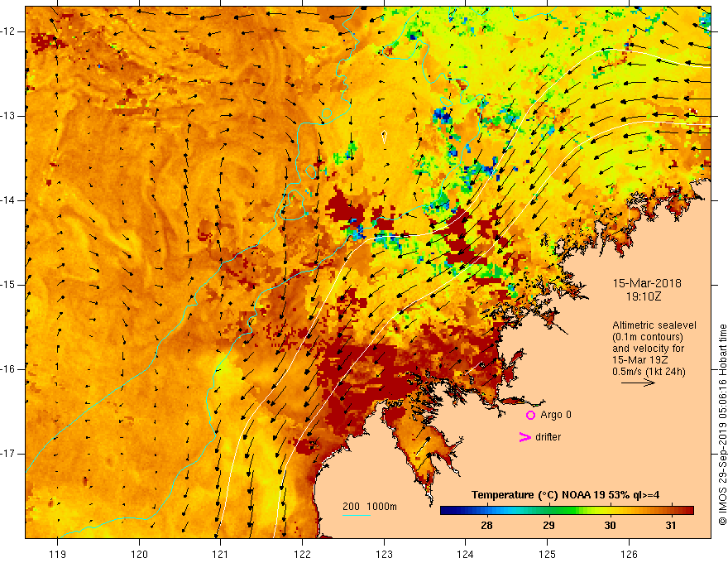728x563 pixels.
Task: Click the color bar label "31"
Action: point(670,526)
